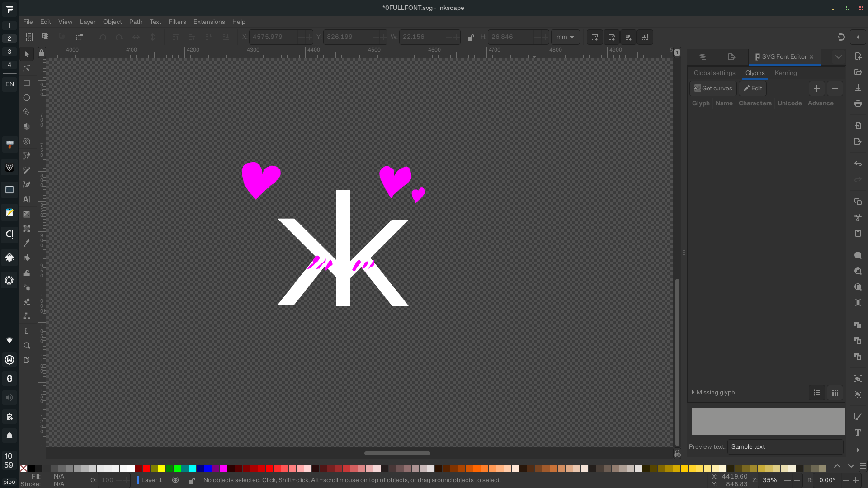
Task: Toggle snapping control at top right
Action: [841, 37]
